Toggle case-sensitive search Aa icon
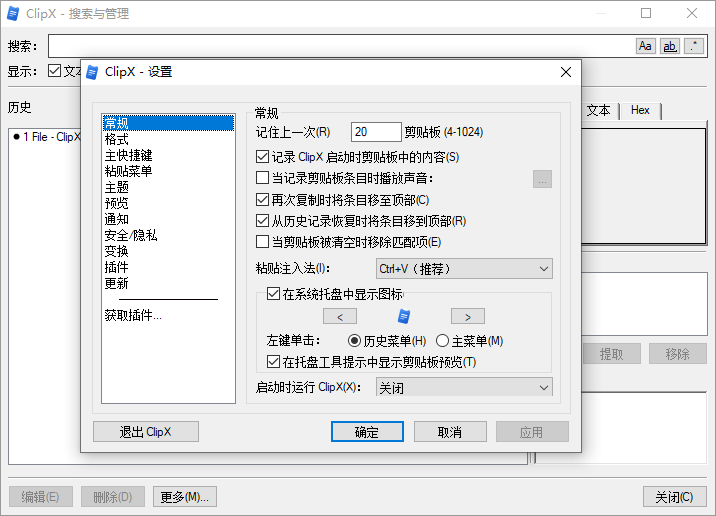This screenshot has height=516, width=716. [645, 46]
